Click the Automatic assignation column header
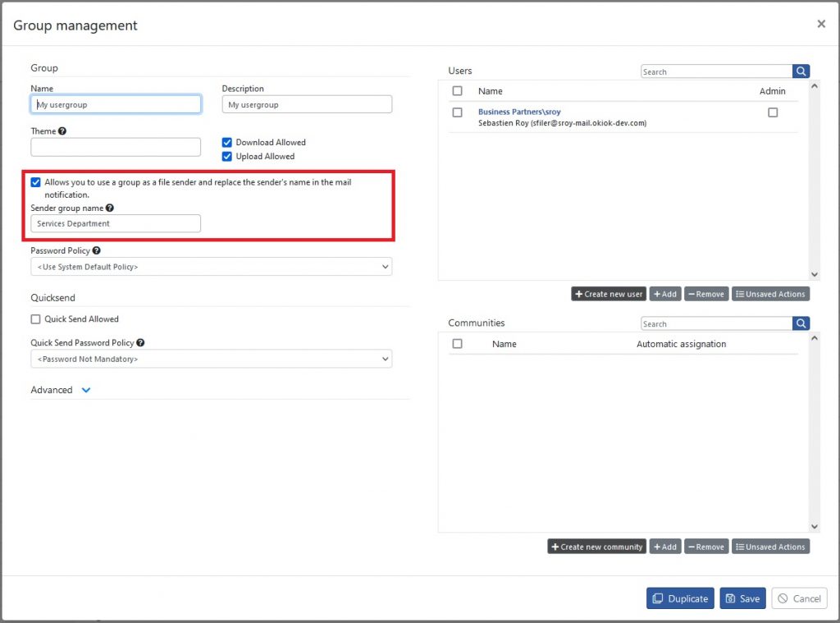Viewport: 840px width, 623px height. [682, 344]
